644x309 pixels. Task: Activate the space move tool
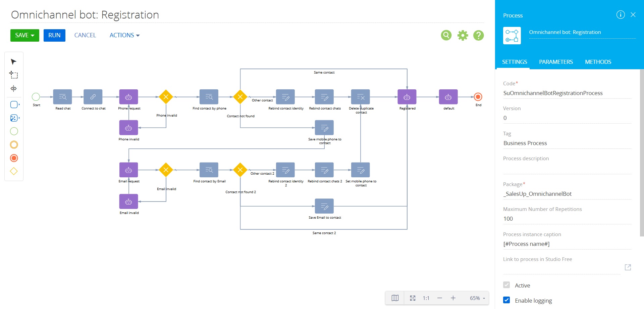[x=13, y=89]
